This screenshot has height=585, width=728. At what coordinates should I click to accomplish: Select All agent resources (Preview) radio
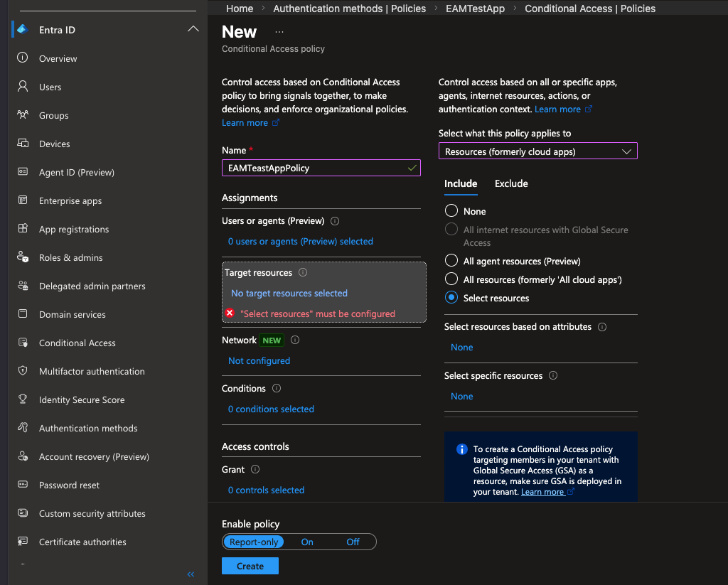pos(451,260)
